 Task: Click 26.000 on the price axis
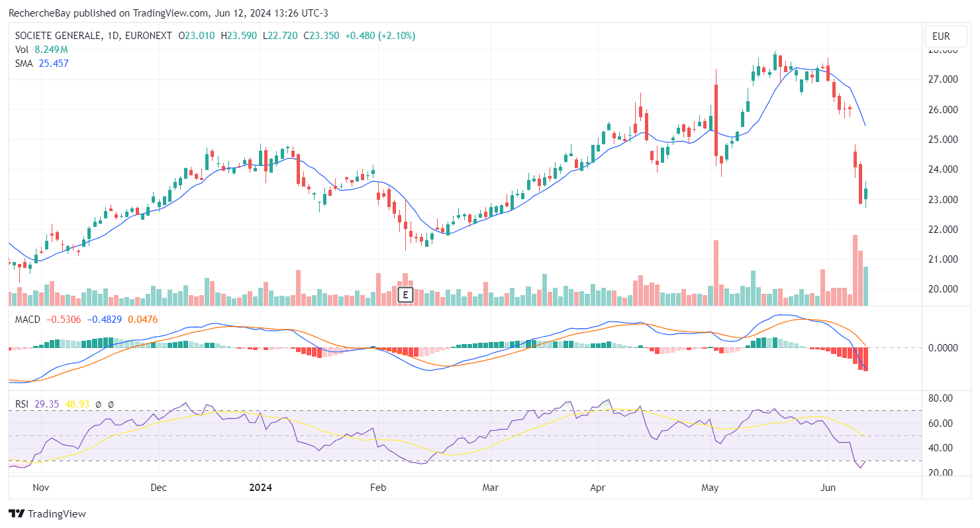[x=943, y=110]
